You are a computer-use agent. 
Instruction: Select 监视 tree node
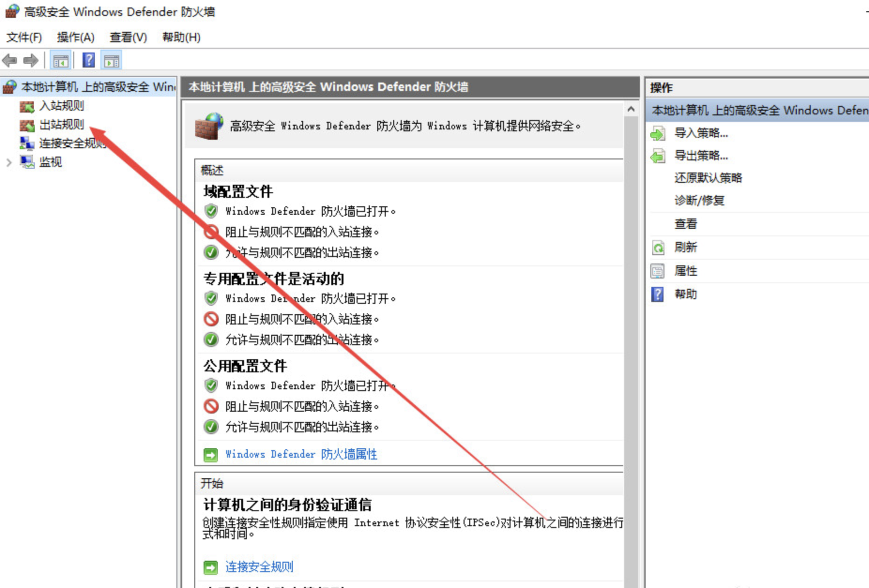[51, 162]
